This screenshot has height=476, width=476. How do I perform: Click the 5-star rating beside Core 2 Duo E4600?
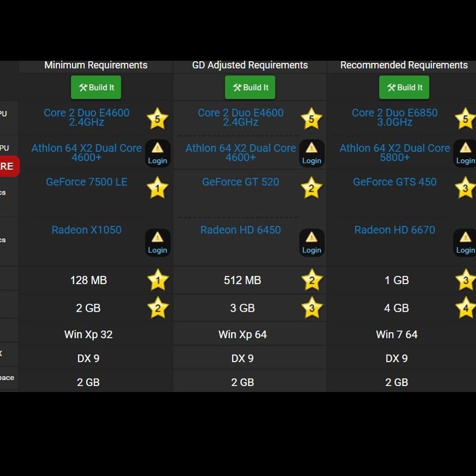(158, 118)
